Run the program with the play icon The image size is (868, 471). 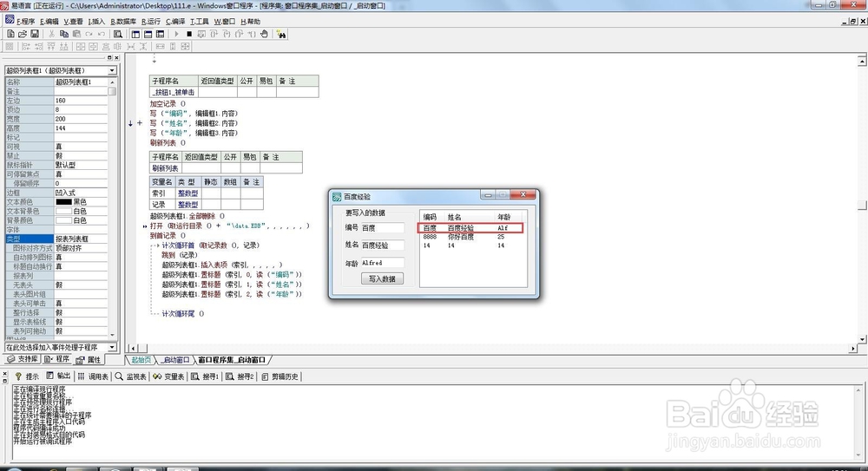(176, 34)
